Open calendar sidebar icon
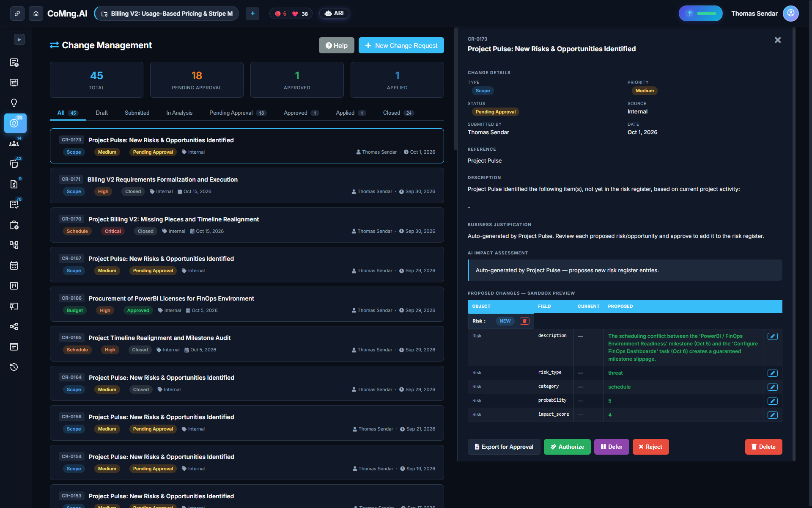 (x=14, y=265)
